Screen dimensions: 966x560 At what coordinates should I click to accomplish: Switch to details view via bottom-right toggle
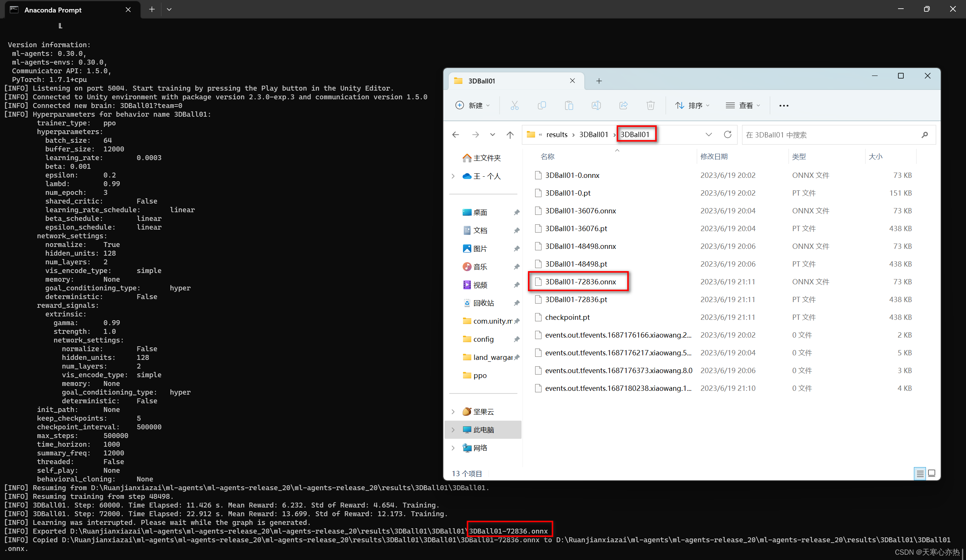tap(920, 474)
